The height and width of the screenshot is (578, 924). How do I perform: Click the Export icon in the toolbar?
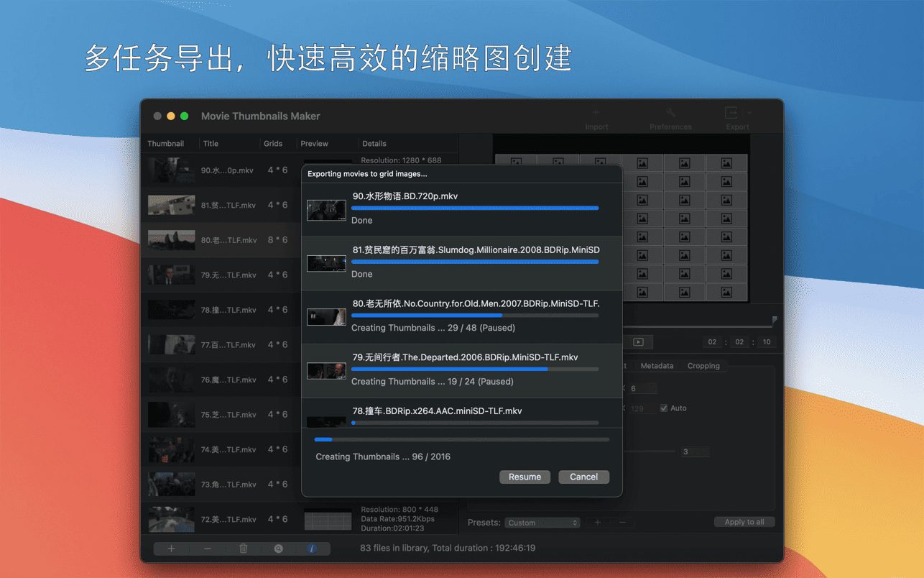click(731, 113)
